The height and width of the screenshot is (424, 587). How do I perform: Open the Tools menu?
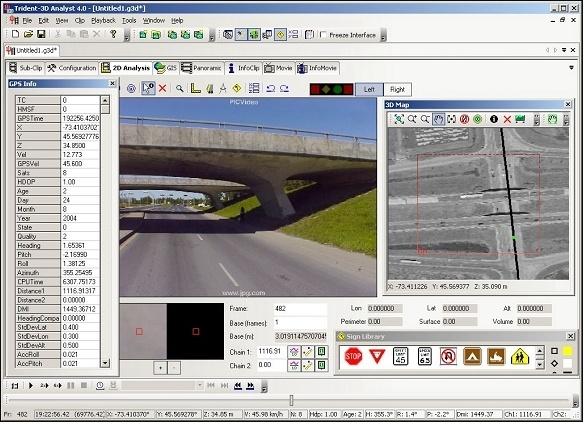pos(129,21)
